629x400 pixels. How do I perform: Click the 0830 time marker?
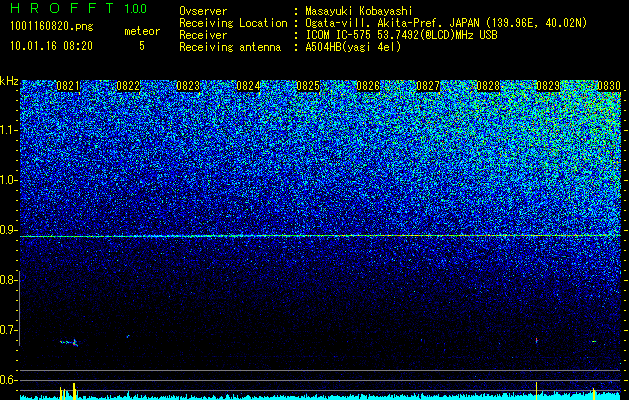point(609,86)
